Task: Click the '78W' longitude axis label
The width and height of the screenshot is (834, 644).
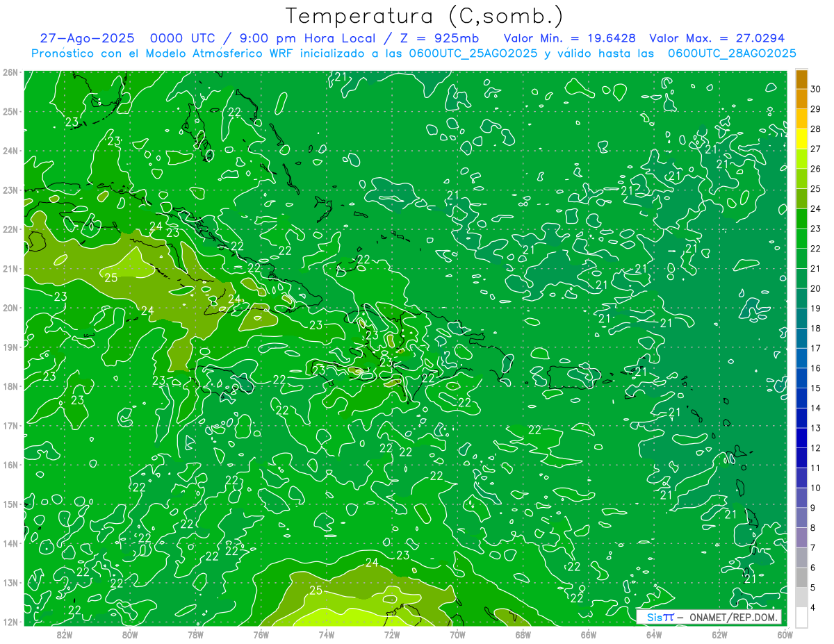Action: (195, 634)
